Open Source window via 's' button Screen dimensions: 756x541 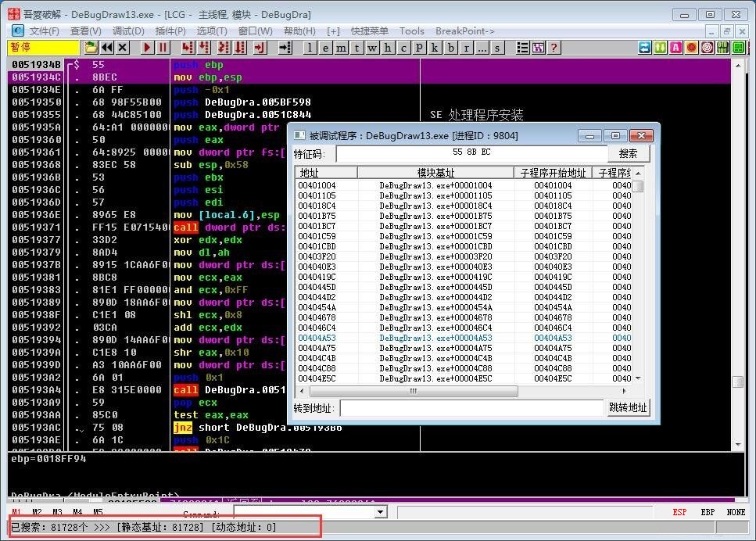click(x=497, y=48)
